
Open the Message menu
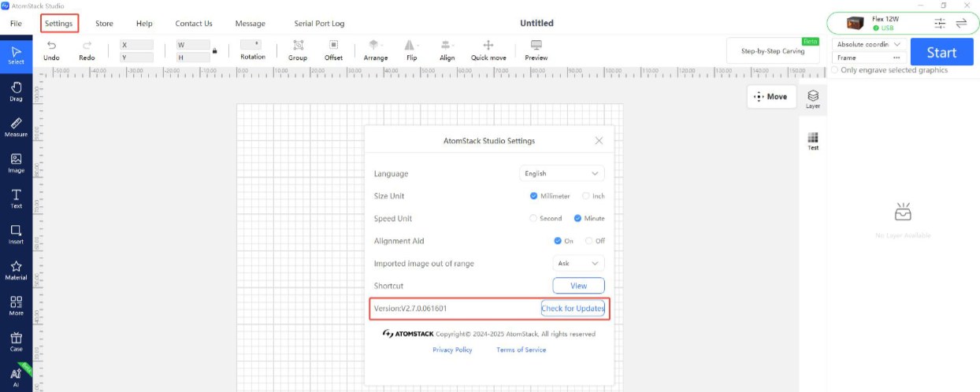click(251, 24)
